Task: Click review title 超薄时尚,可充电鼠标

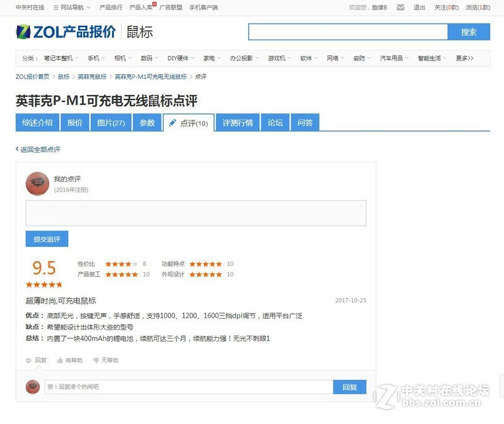Action: [60, 301]
